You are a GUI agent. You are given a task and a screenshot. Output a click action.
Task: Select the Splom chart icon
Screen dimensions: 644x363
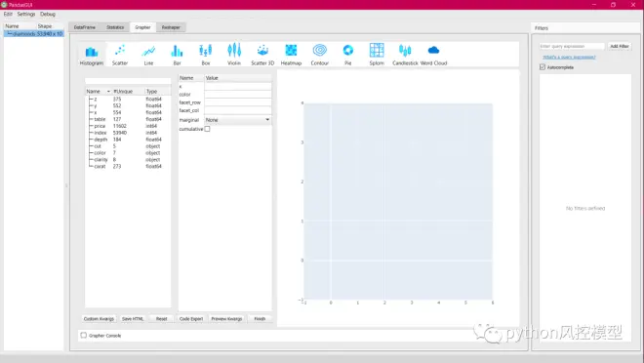click(377, 55)
